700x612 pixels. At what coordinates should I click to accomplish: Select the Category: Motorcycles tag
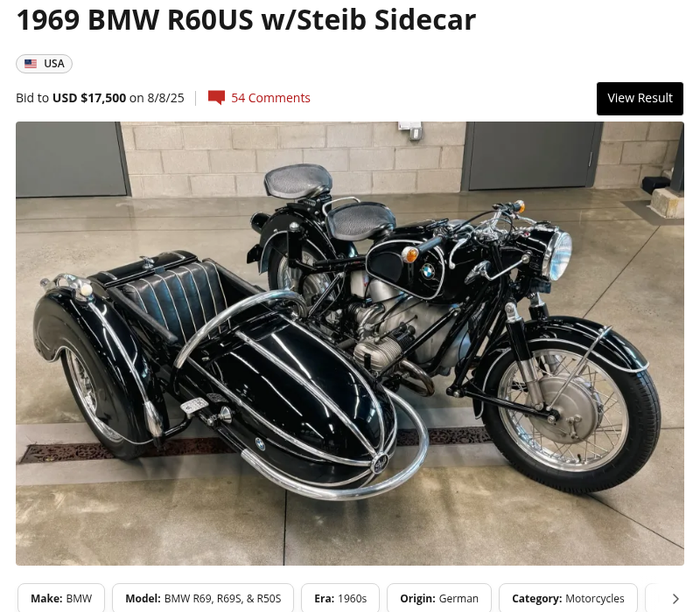click(x=568, y=598)
